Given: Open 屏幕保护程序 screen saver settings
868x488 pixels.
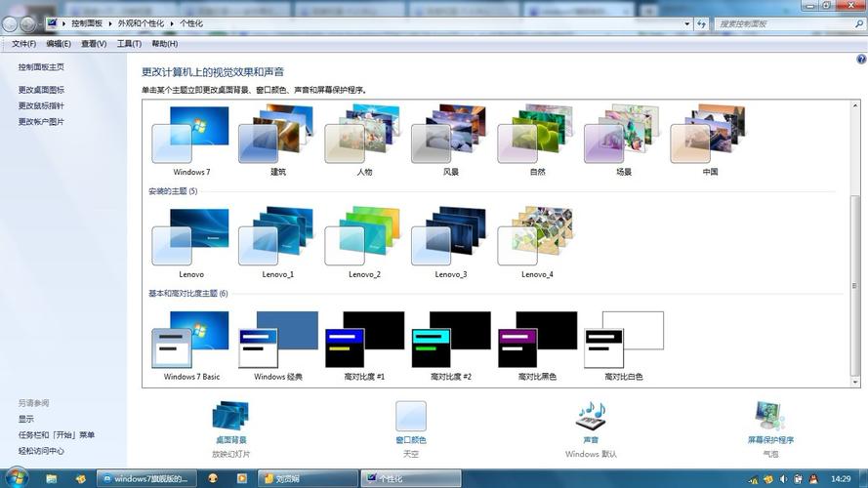Looking at the screenshot, I should point(770,429).
